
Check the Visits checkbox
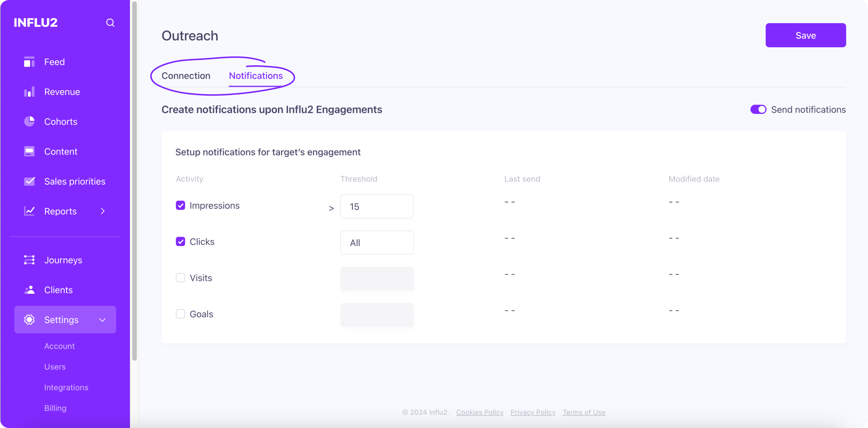[180, 278]
